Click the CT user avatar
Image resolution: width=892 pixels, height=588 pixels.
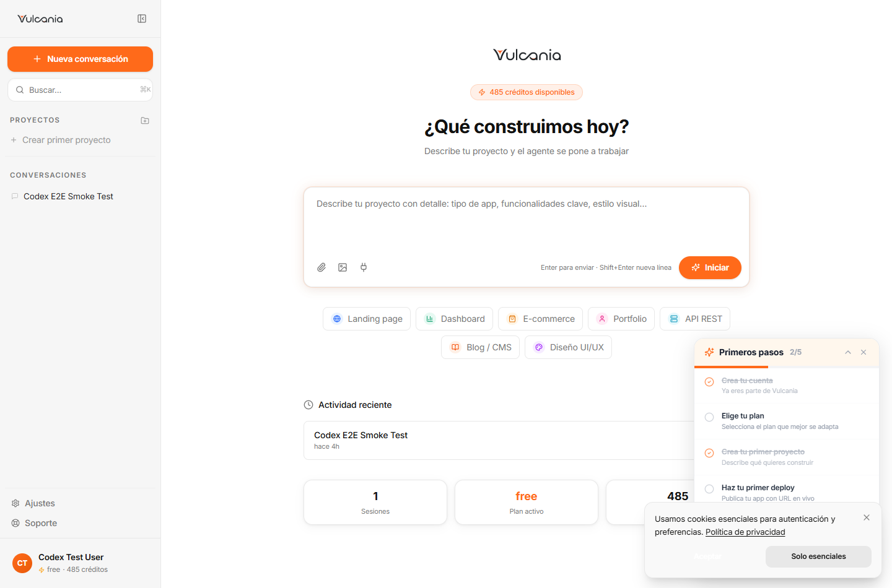pyautogui.click(x=22, y=563)
